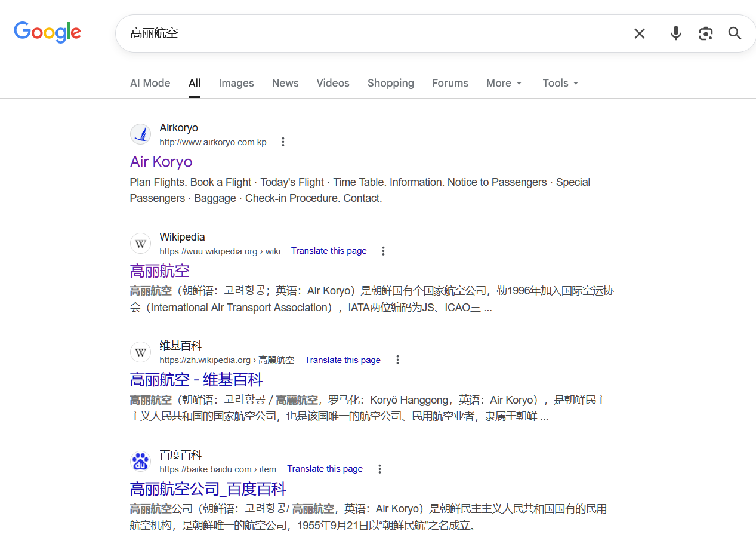Open the Air Koryo official site link

tap(161, 162)
